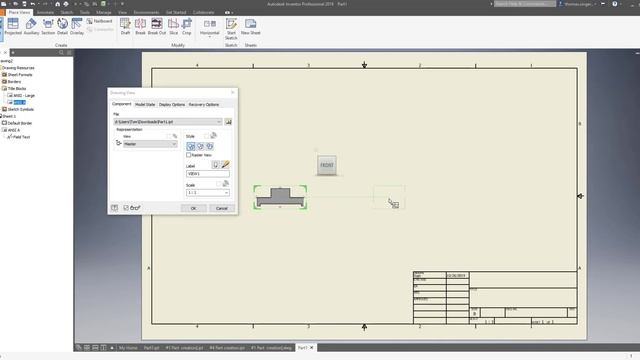Open the Display Options dialog tab
640x360 pixels.
[172, 104]
